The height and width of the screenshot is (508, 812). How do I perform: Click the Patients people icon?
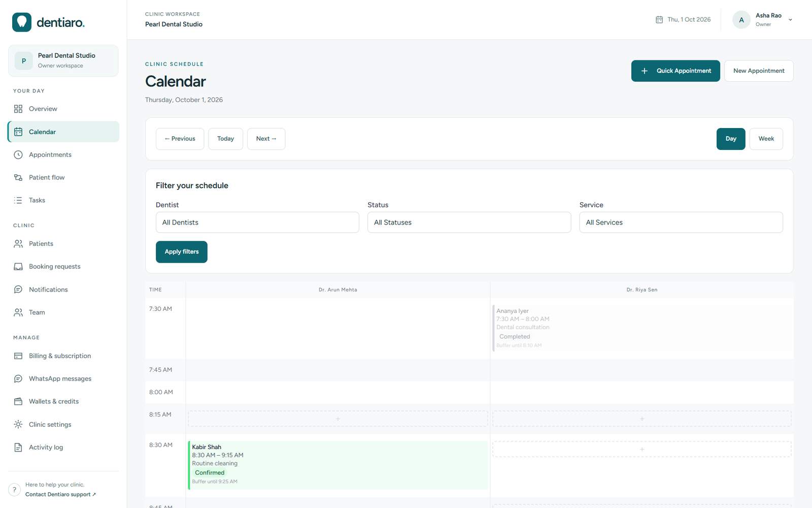18,244
